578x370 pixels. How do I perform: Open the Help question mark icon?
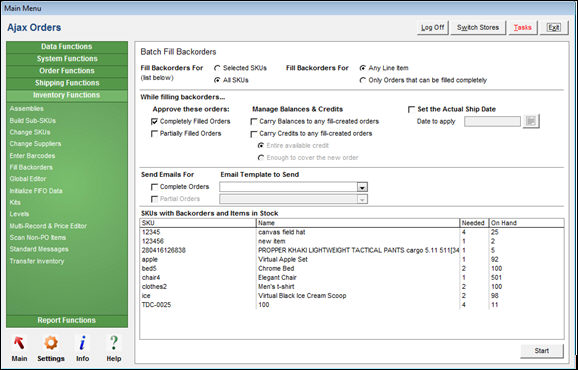pos(114,343)
